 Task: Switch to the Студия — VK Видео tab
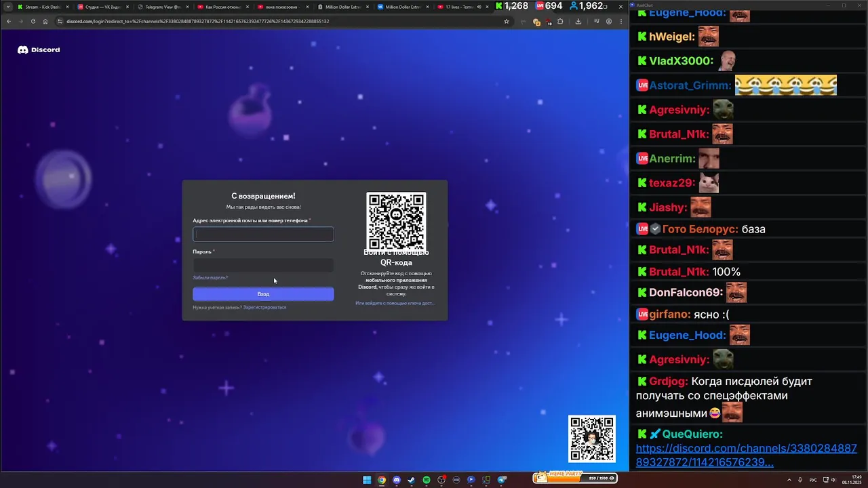(102, 7)
